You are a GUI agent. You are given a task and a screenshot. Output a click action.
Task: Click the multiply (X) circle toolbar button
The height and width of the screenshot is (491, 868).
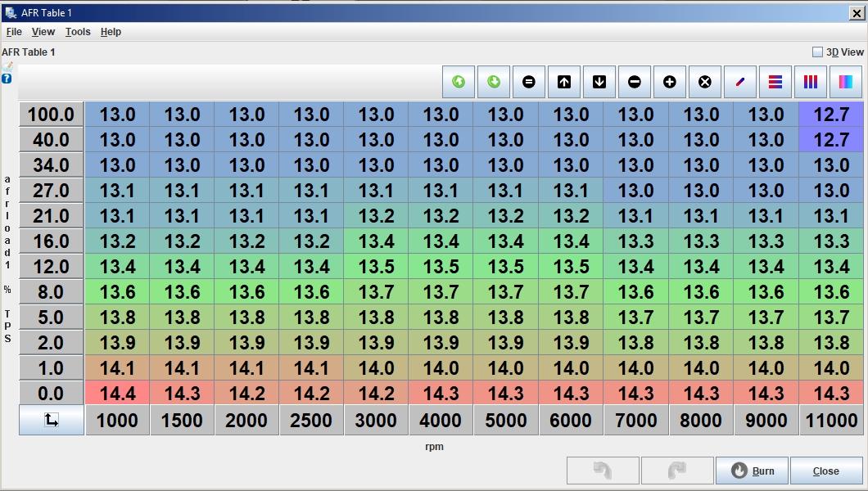(x=705, y=82)
